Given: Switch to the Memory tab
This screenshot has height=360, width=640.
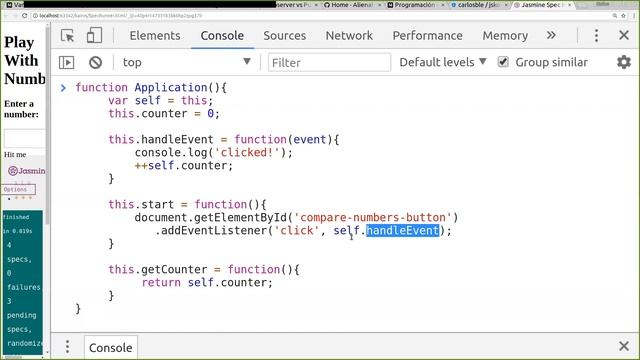Looking at the screenshot, I should pos(505,36).
